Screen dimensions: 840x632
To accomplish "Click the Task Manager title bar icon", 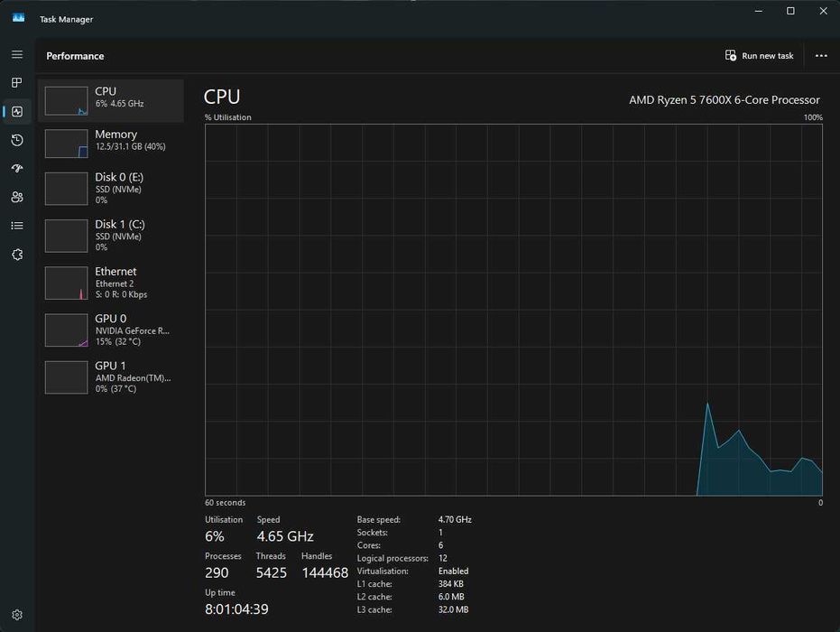I will click(18, 18).
